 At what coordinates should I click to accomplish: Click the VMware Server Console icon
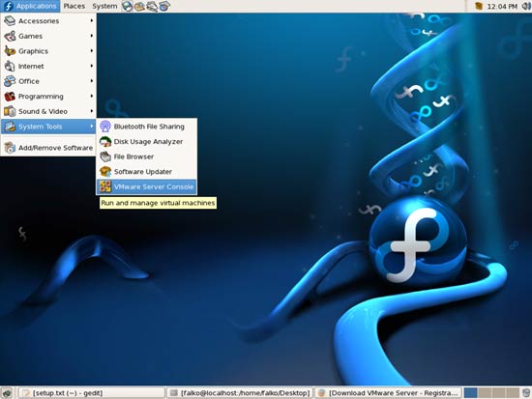(105, 186)
